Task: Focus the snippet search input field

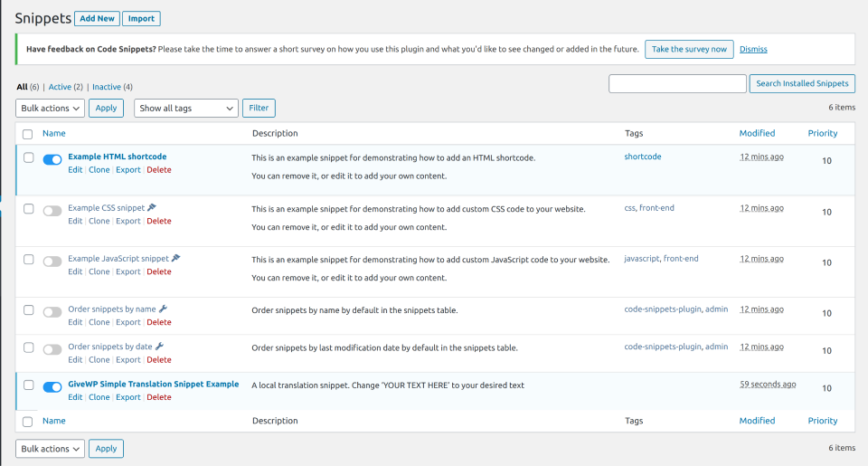Action: (677, 83)
